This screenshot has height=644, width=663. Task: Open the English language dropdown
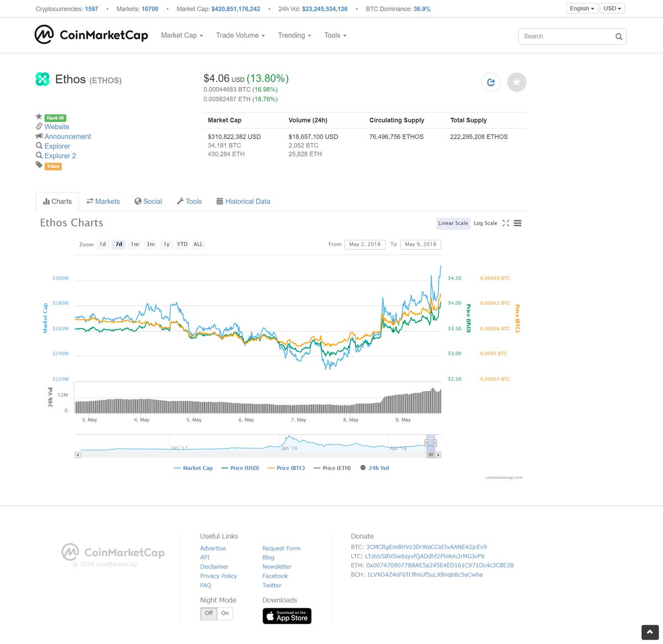582,8
